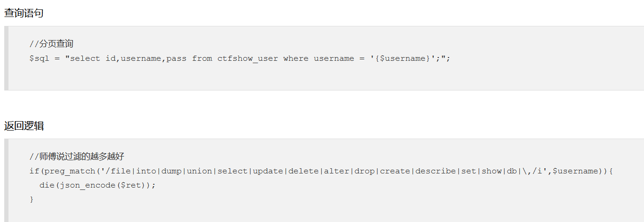Click the word union in the regex

199,171
